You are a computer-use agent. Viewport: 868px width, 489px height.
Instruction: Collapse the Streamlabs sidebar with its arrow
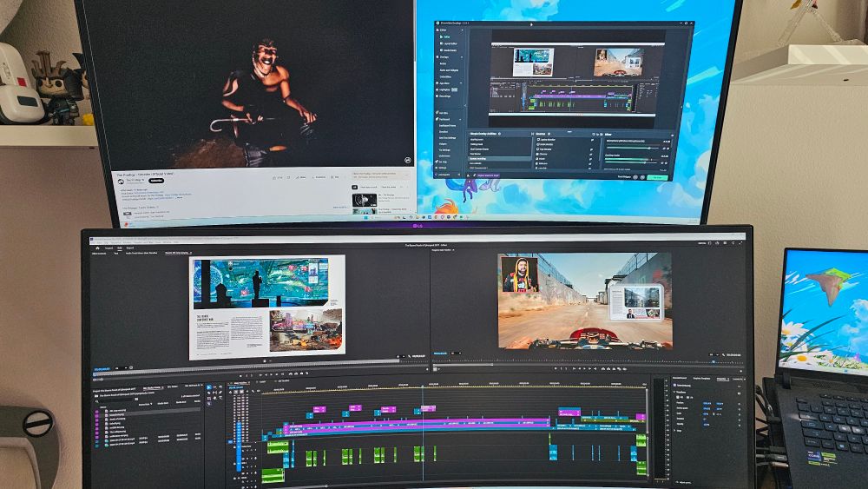pyautogui.click(x=465, y=106)
